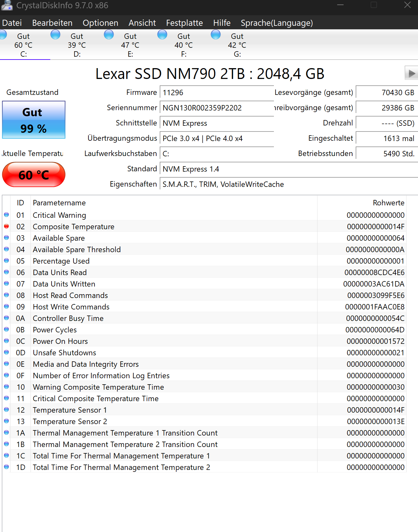Click the blue status dot for Critical Warning

(6, 215)
